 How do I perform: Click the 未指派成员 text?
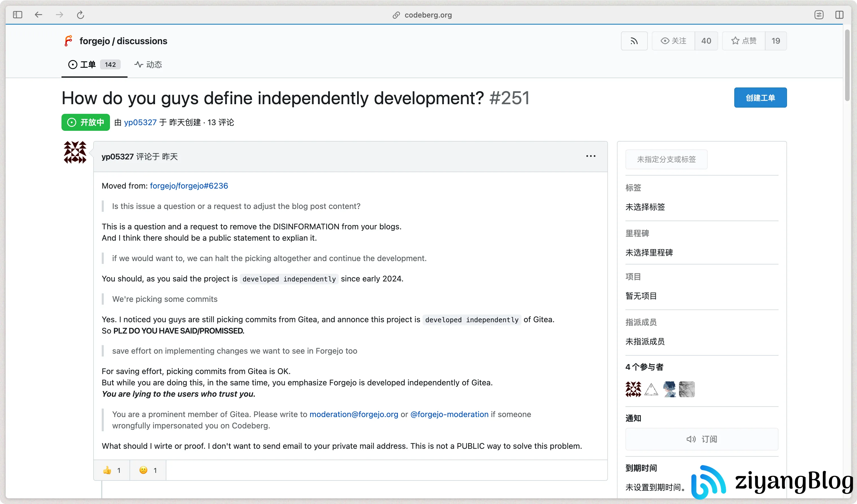(645, 341)
